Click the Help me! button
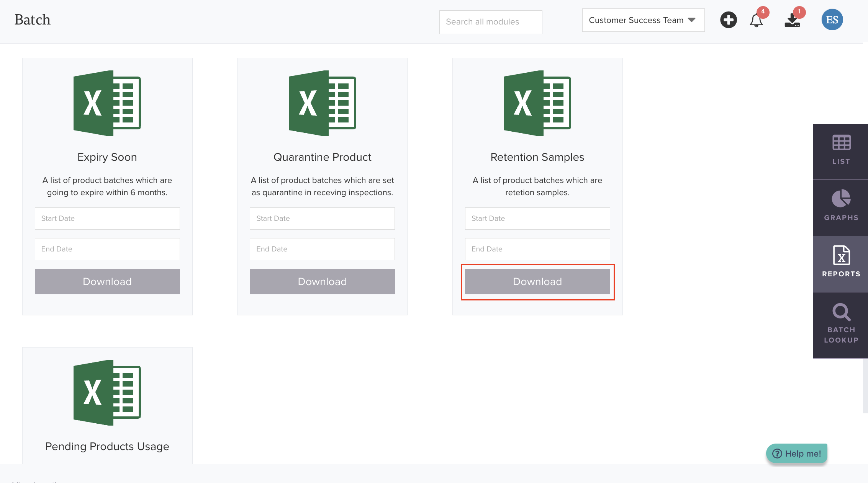This screenshot has width=868, height=483. pos(797,454)
